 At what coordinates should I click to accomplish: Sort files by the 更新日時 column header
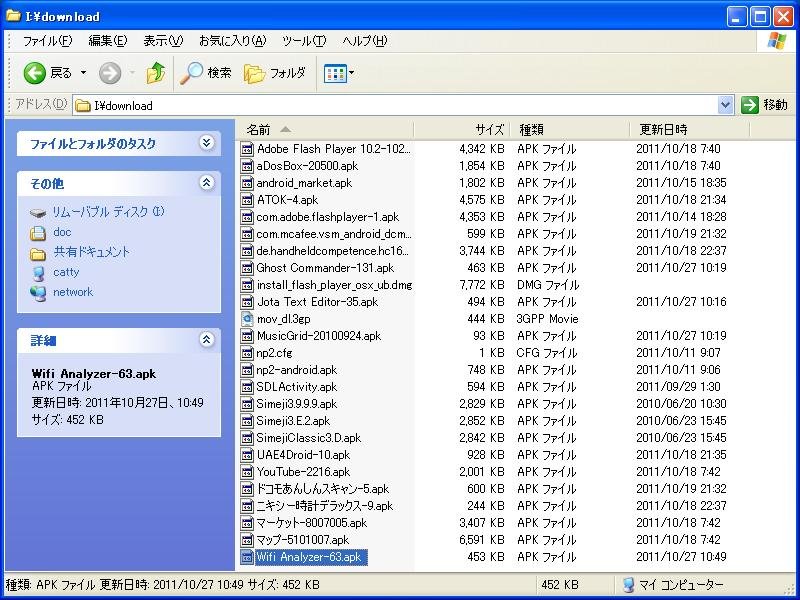click(690, 130)
